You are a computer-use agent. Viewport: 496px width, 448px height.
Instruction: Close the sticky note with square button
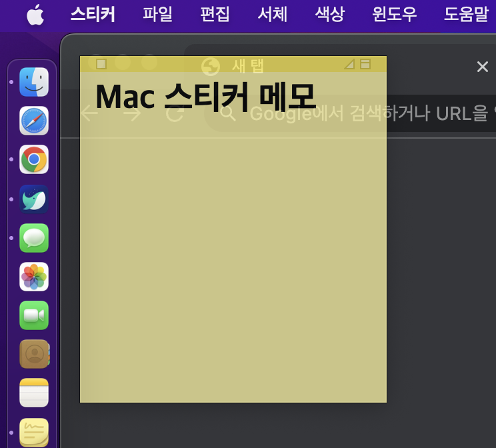pyautogui.click(x=101, y=64)
